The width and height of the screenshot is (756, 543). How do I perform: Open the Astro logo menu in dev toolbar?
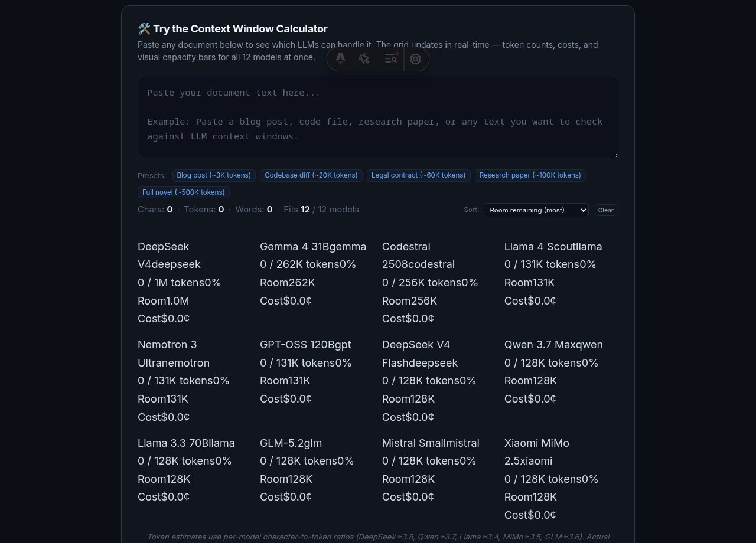click(340, 59)
